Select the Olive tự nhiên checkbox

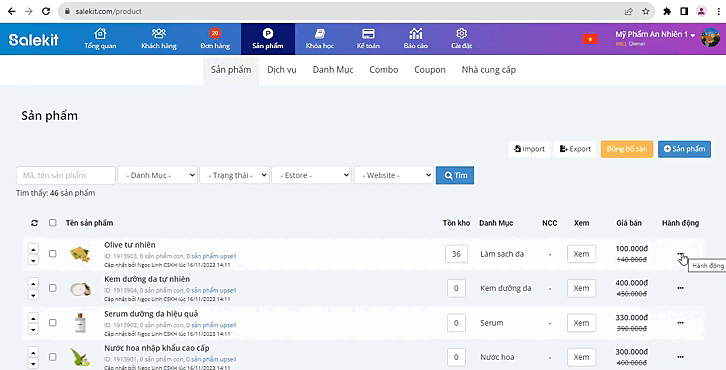[x=52, y=254]
